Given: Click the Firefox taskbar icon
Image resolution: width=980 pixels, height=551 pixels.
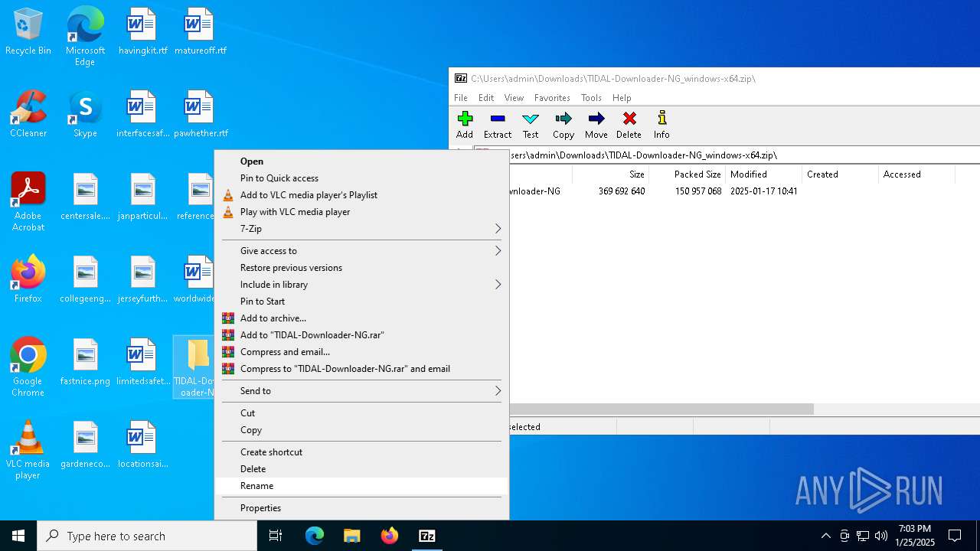Looking at the screenshot, I should pyautogui.click(x=390, y=536).
